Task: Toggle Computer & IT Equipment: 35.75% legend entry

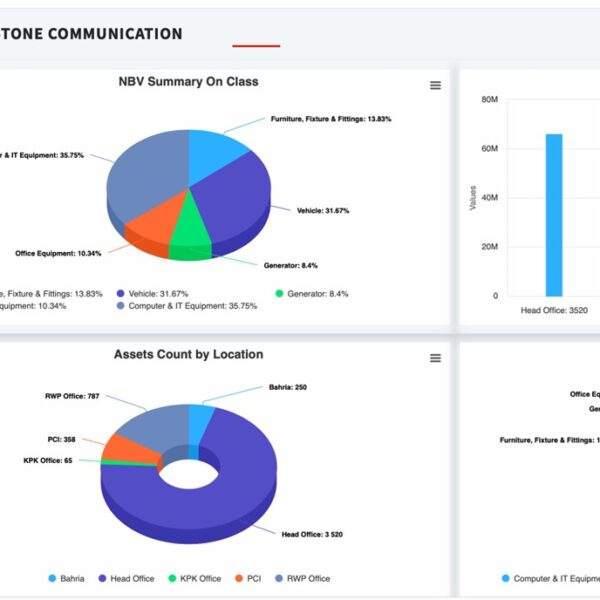Action: point(192,306)
